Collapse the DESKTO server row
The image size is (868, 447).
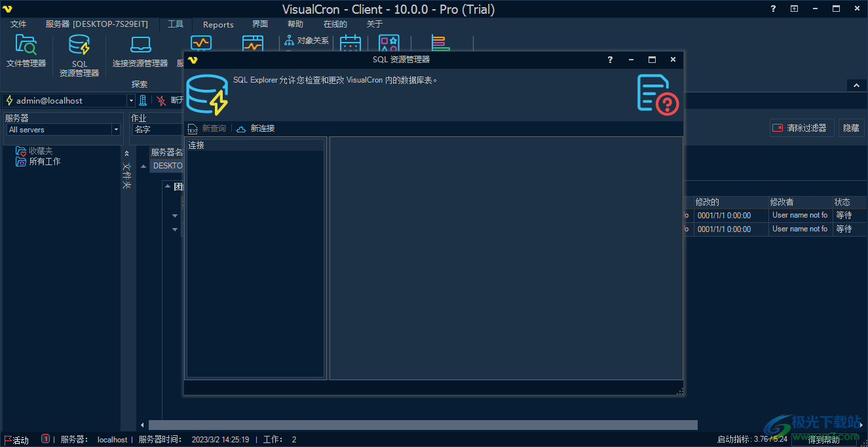click(x=143, y=166)
